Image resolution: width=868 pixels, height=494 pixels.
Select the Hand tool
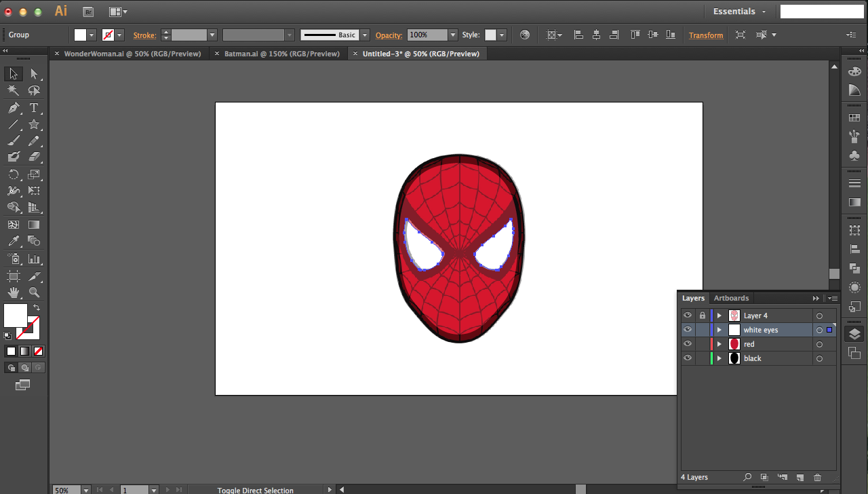coord(13,292)
